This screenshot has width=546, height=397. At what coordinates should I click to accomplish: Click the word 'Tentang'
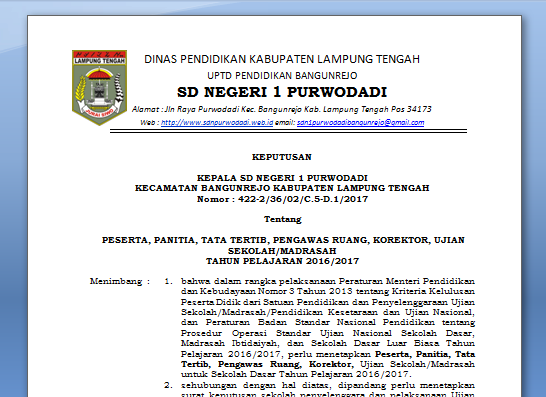(x=282, y=219)
